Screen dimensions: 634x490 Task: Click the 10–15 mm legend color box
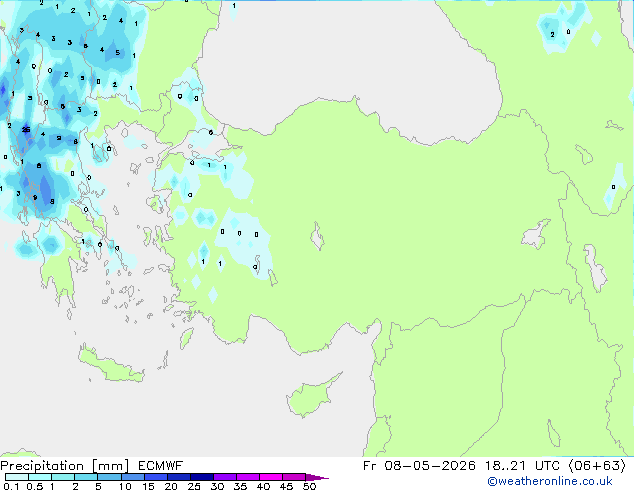(132, 477)
